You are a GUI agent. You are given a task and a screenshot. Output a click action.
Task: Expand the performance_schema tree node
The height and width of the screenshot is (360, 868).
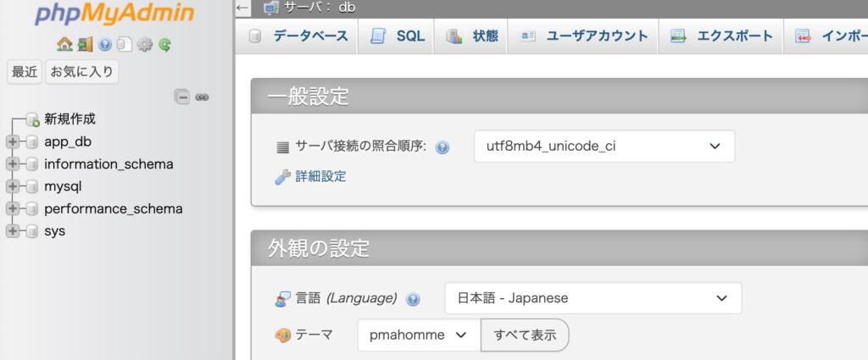(13, 208)
